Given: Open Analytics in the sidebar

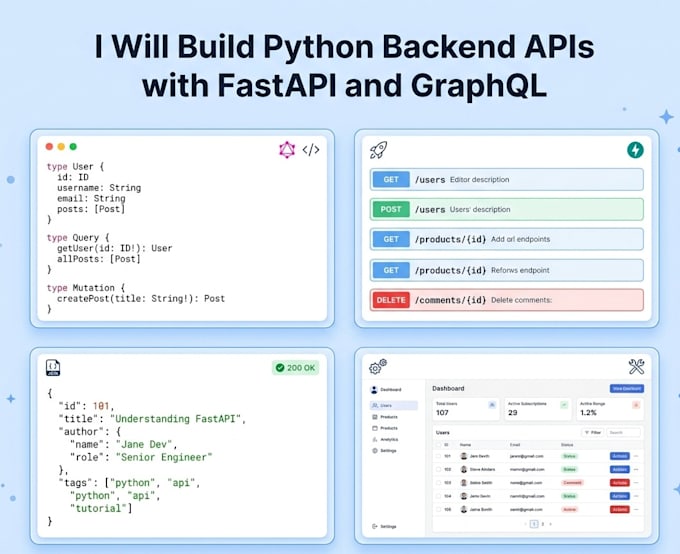Looking at the screenshot, I should (385, 439).
